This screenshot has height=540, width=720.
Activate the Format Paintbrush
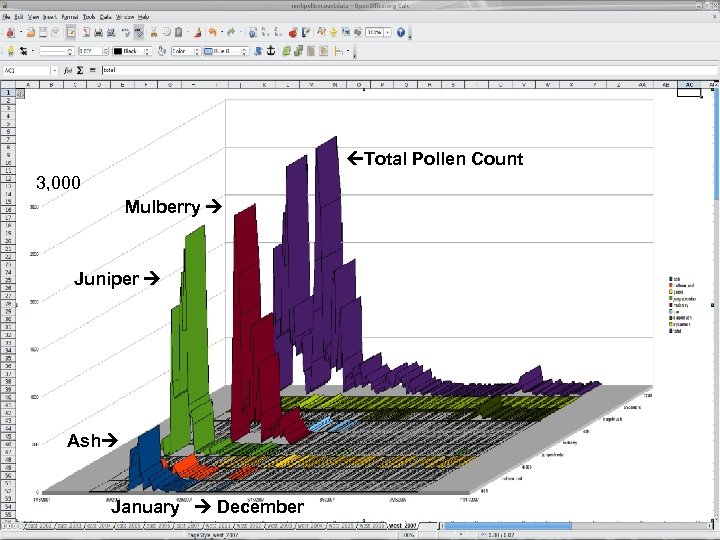click(x=198, y=33)
